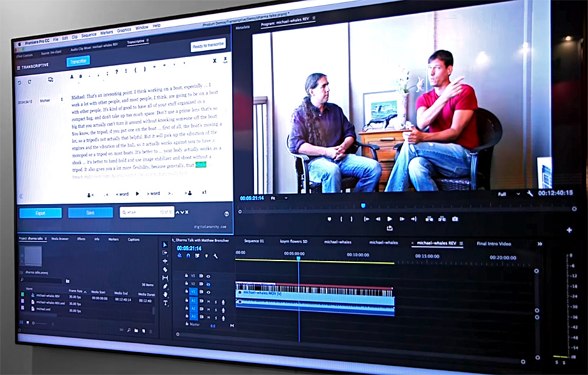Open the Apple menu
Screen dimensions: 588x375
pyautogui.click(x=19, y=44)
